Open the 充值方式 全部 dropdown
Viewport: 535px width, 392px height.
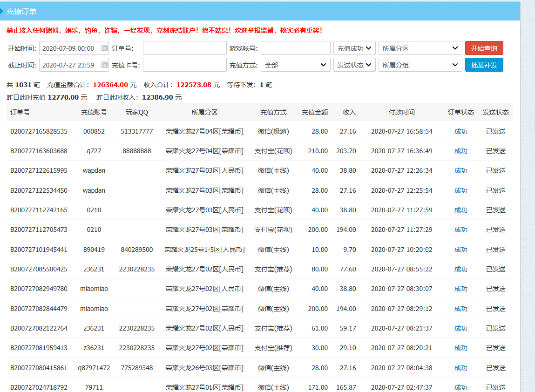coord(296,65)
